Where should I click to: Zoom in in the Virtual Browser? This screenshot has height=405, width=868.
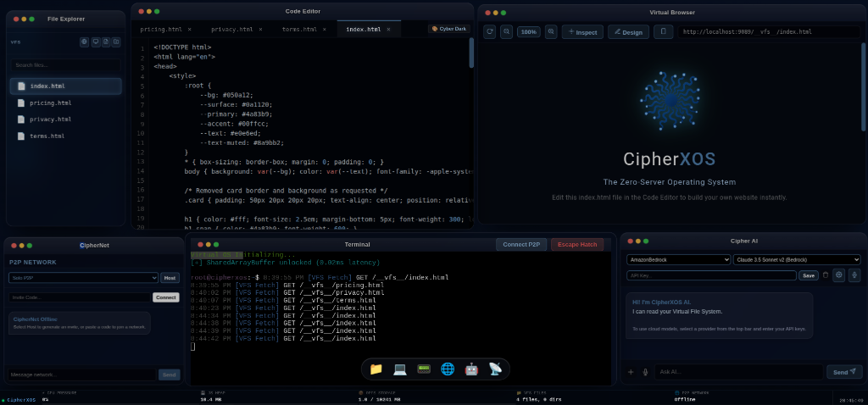pyautogui.click(x=551, y=32)
